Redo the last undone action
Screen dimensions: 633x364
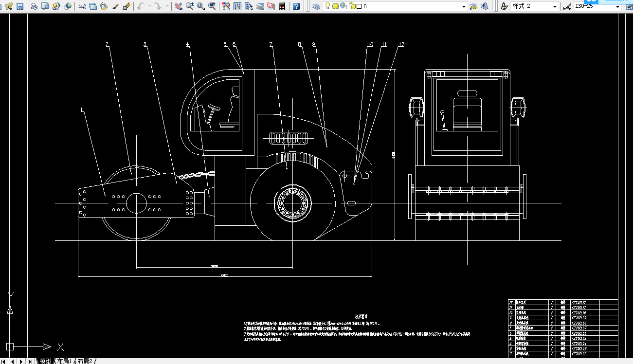(x=158, y=6)
